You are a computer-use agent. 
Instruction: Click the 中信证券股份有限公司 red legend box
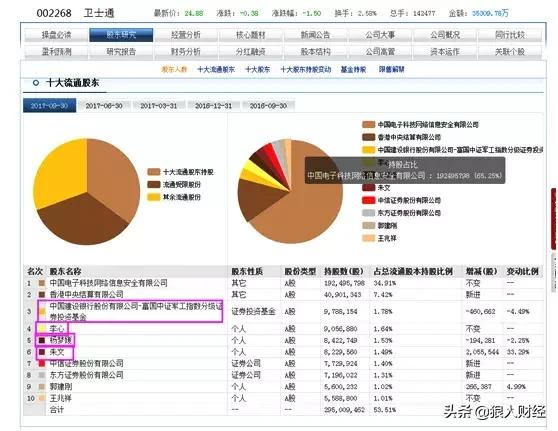point(369,200)
